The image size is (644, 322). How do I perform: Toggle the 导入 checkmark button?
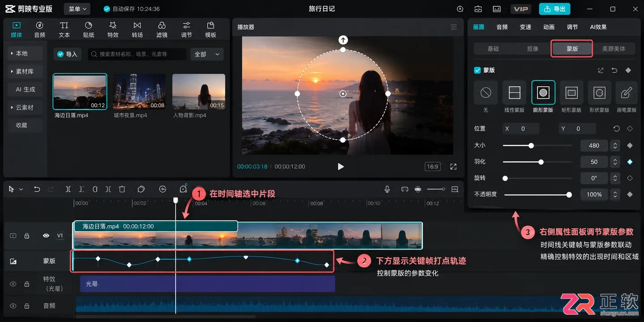pos(67,54)
